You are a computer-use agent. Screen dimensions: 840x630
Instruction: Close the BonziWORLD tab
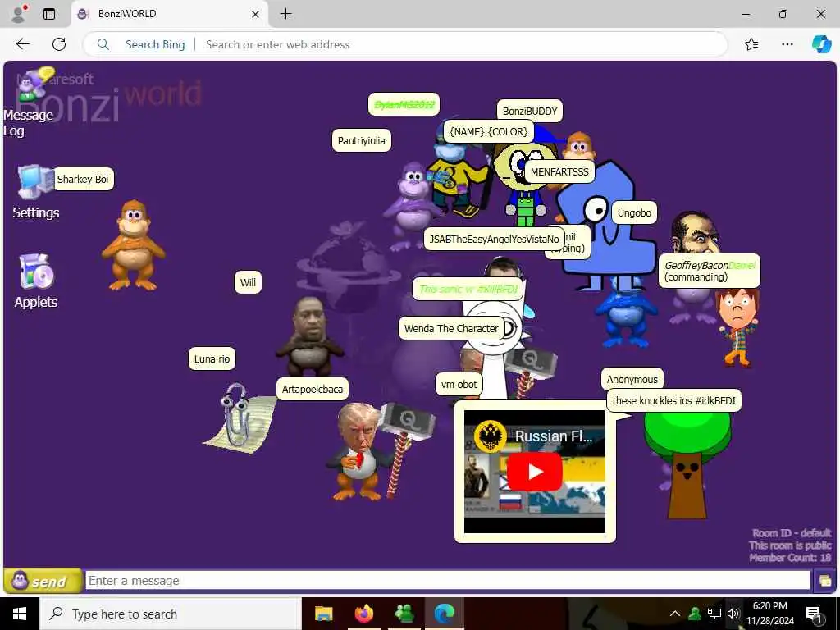click(256, 14)
